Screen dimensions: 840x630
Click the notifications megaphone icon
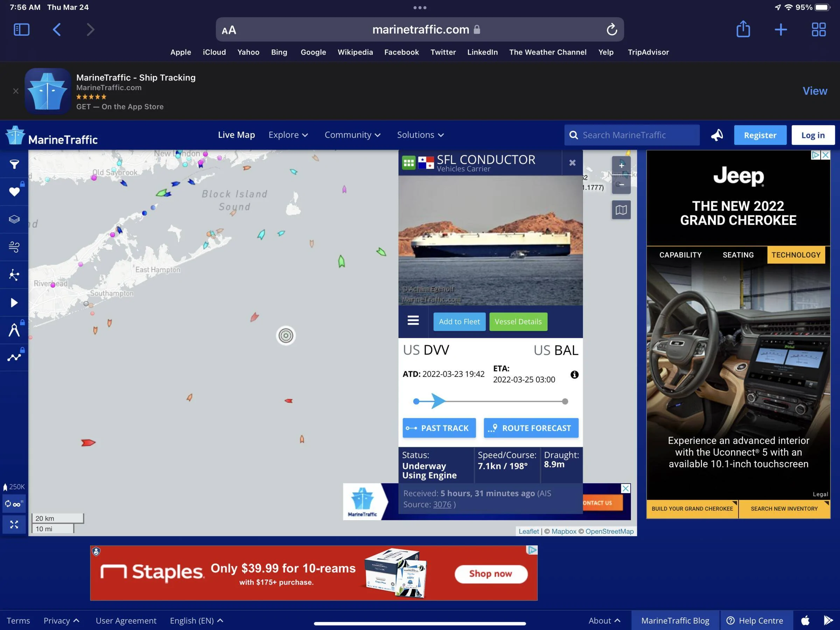click(x=716, y=135)
